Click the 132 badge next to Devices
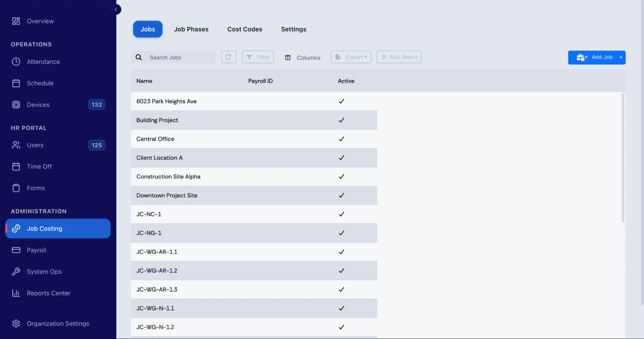644x339 pixels. (x=97, y=105)
